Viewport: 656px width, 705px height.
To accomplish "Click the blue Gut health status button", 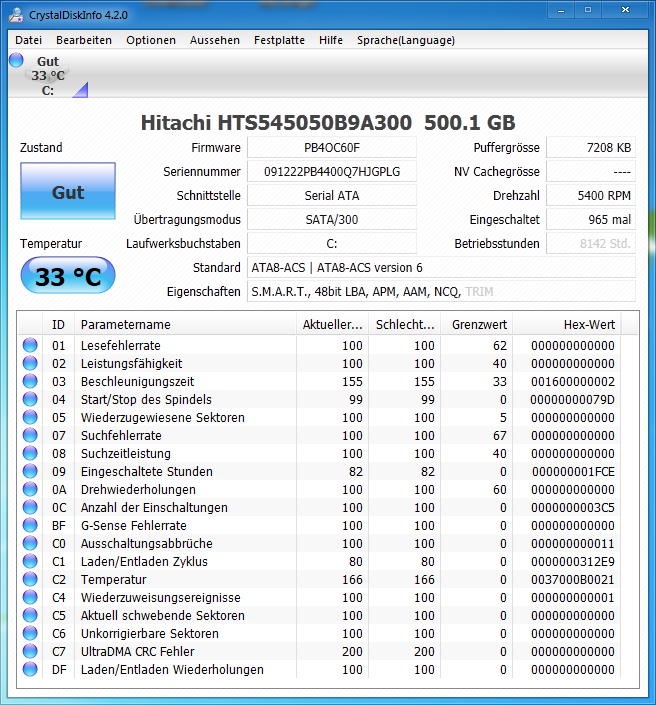I will click(68, 191).
